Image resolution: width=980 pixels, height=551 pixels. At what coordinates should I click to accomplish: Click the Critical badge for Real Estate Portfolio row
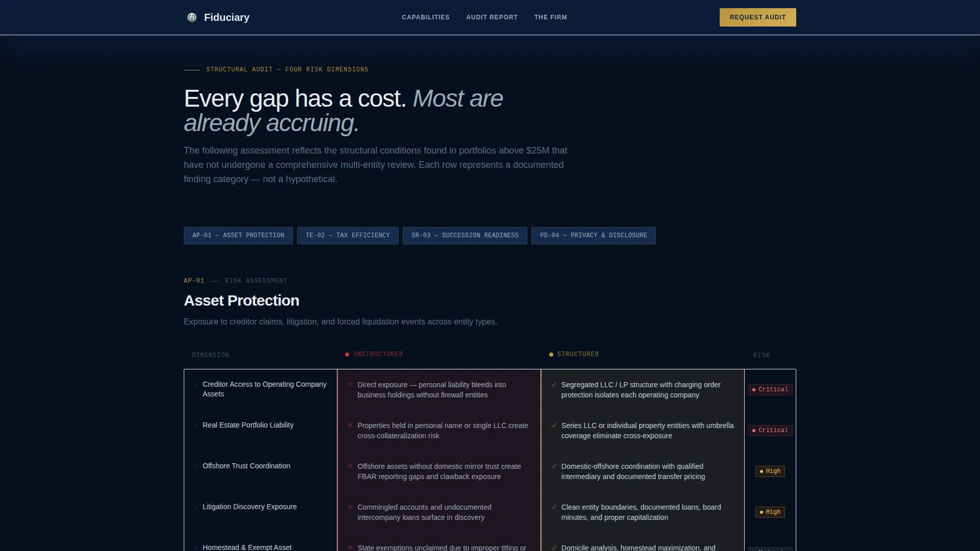[x=770, y=431]
